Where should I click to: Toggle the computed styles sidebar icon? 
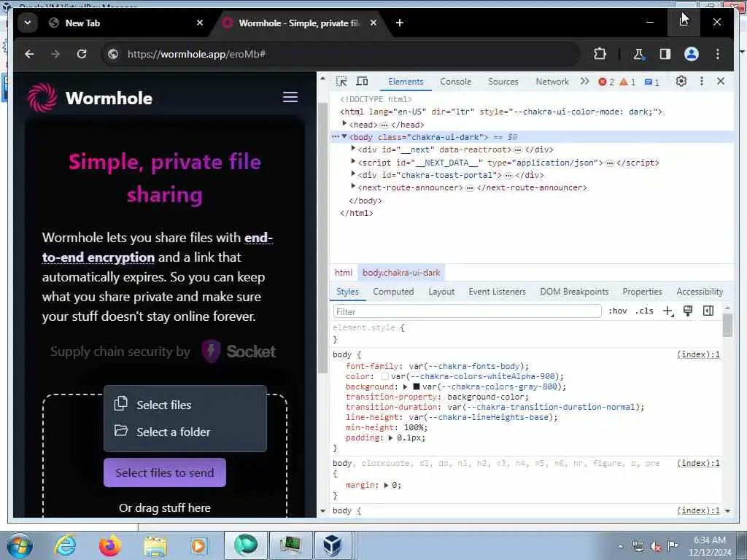pos(708,311)
